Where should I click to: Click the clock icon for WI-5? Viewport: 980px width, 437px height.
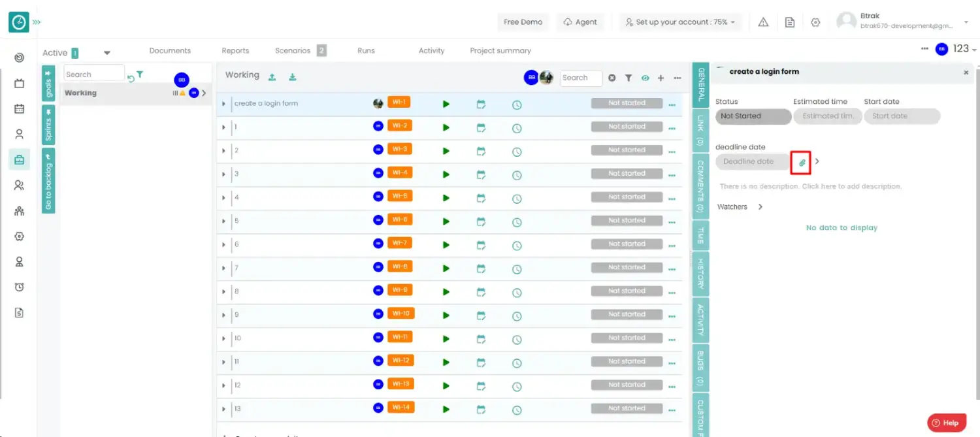(x=516, y=198)
